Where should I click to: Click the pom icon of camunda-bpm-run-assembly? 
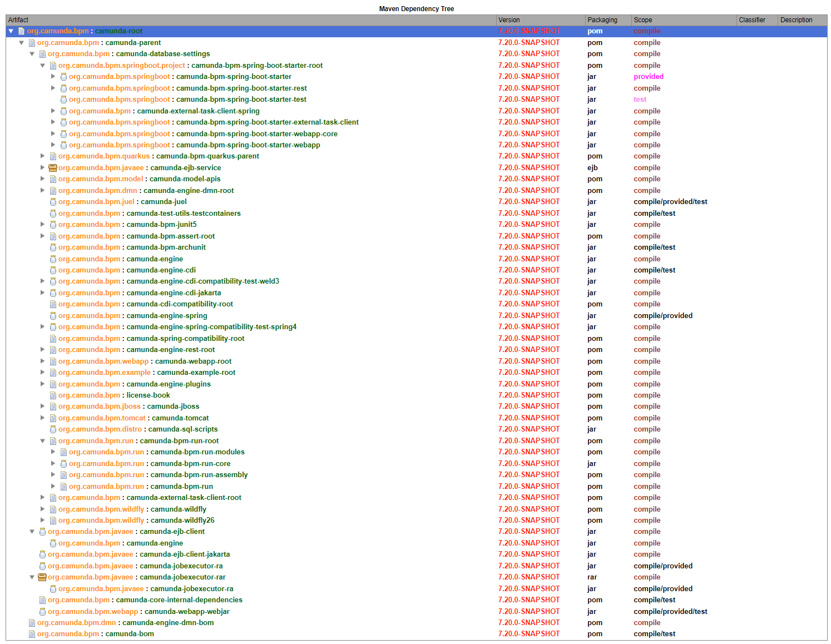pos(63,475)
